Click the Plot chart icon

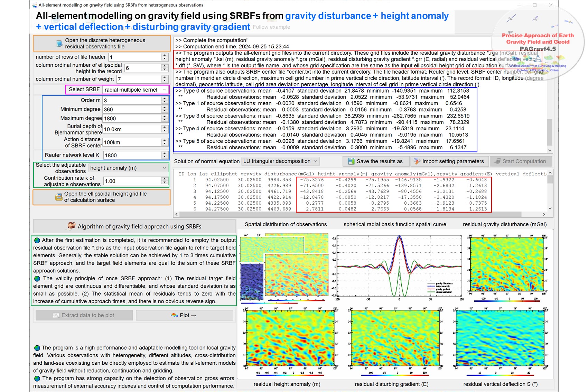tap(174, 315)
